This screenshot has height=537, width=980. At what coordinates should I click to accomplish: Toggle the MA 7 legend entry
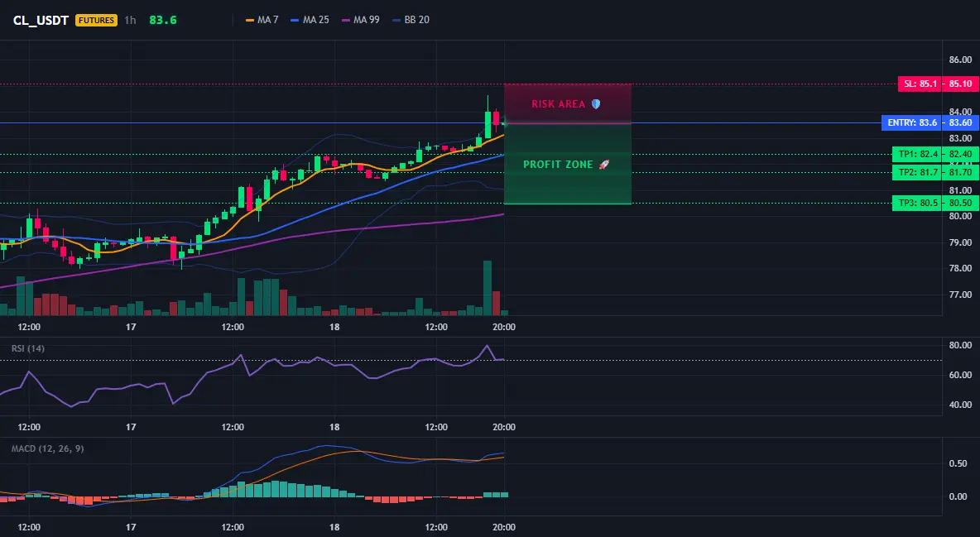click(x=262, y=20)
